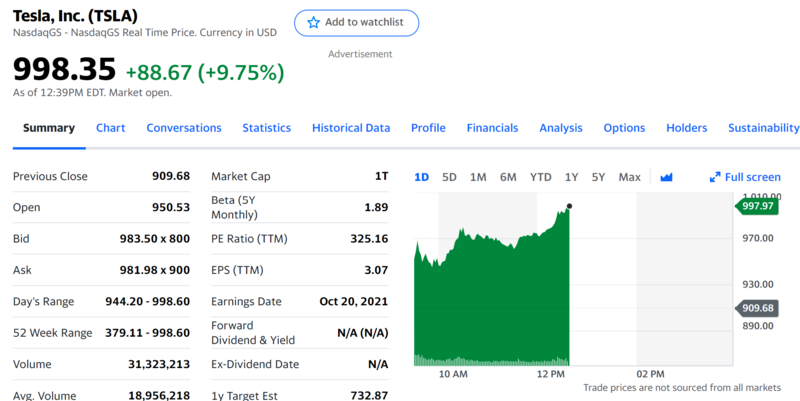
Task: Open the Historical Data tab
Action: coord(351,128)
